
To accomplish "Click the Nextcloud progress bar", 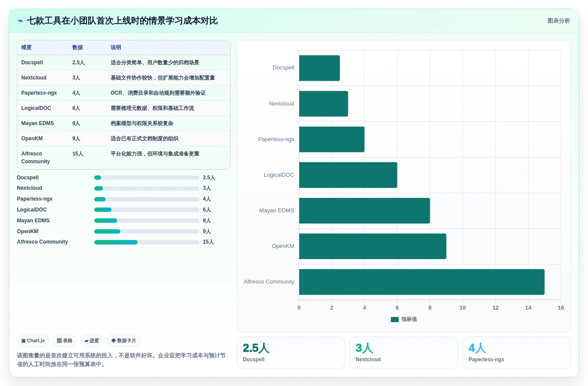I will point(147,188).
